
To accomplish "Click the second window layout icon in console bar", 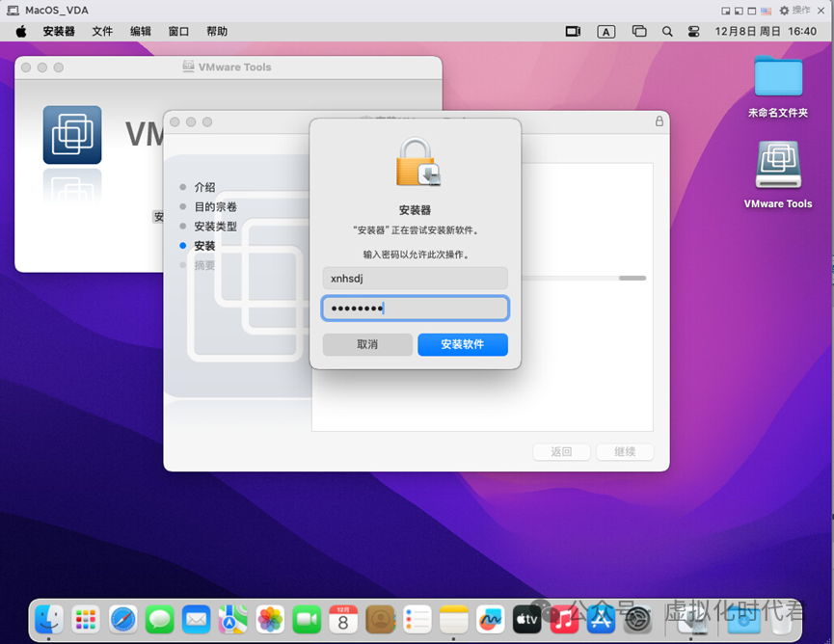I will click(739, 11).
